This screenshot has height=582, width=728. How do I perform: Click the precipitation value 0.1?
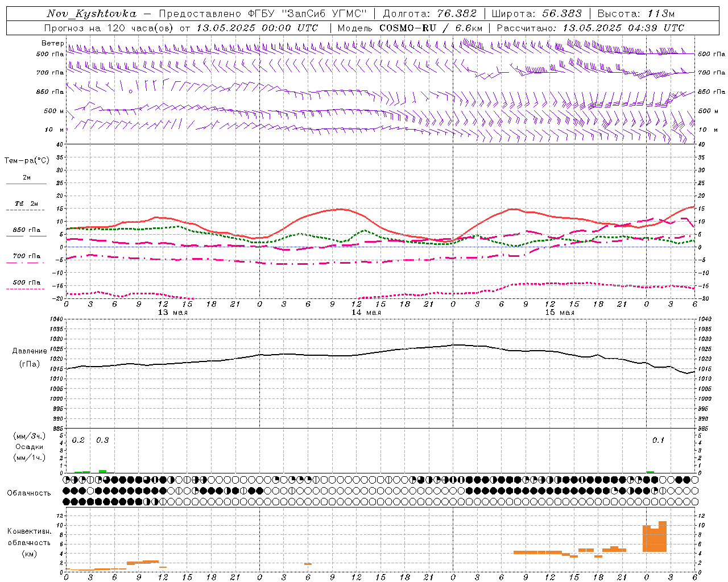[x=658, y=440]
